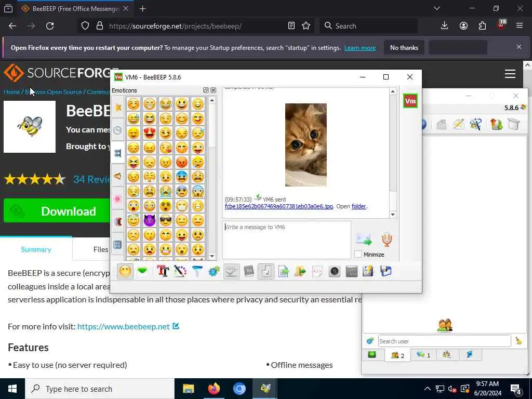Click the trash bin icon in BeeBEEP main window
Image resolution: width=532 pixels, height=399 pixels.
514,124
